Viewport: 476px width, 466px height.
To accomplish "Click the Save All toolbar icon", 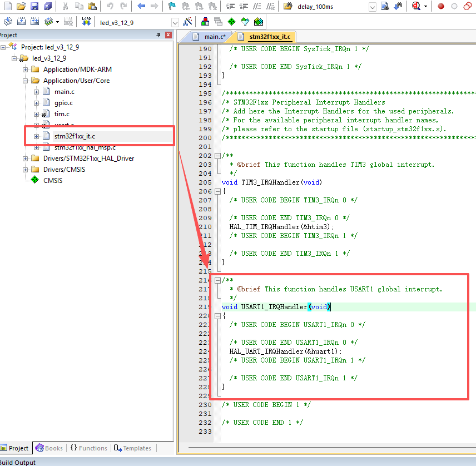I will coord(48,6).
